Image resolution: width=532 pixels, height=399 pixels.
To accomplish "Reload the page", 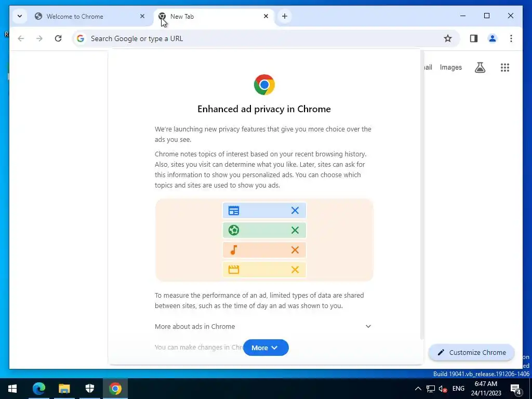I will [x=58, y=38].
